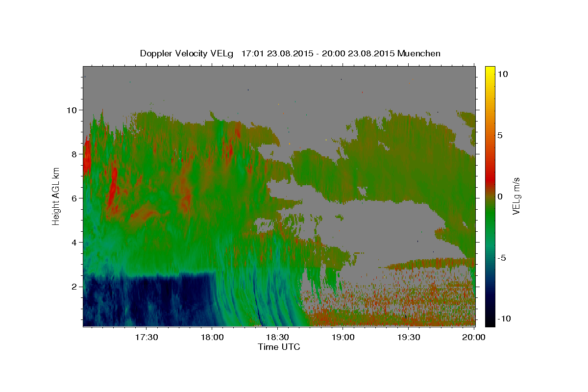Click the 19:30 time tick label
This screenshot has width=588, height=392.
[x=408, y=337]
